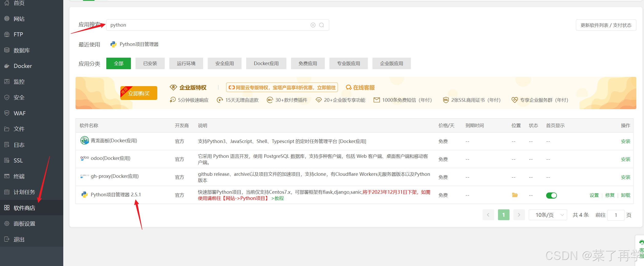This screenshot has height=266, width=644.
Task: Open 在线客服 link
Action: point(360,87)
